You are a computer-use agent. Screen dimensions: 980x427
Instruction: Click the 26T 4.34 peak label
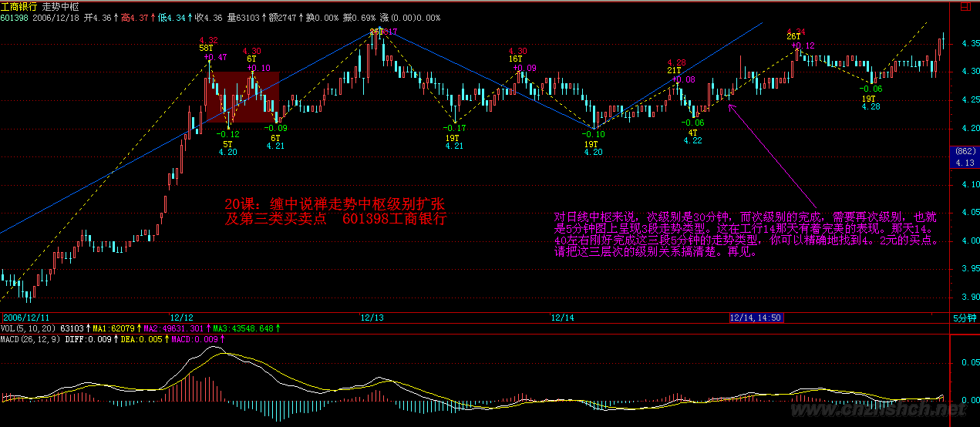click(796, 34)
